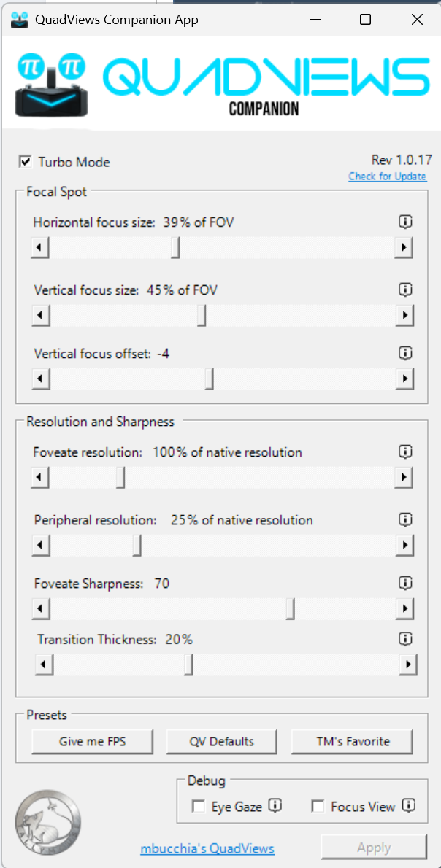This screenshot has width=441, height=868.
Task: Enable the Eye Gaze debug checkbox
Action: [198, 806]
